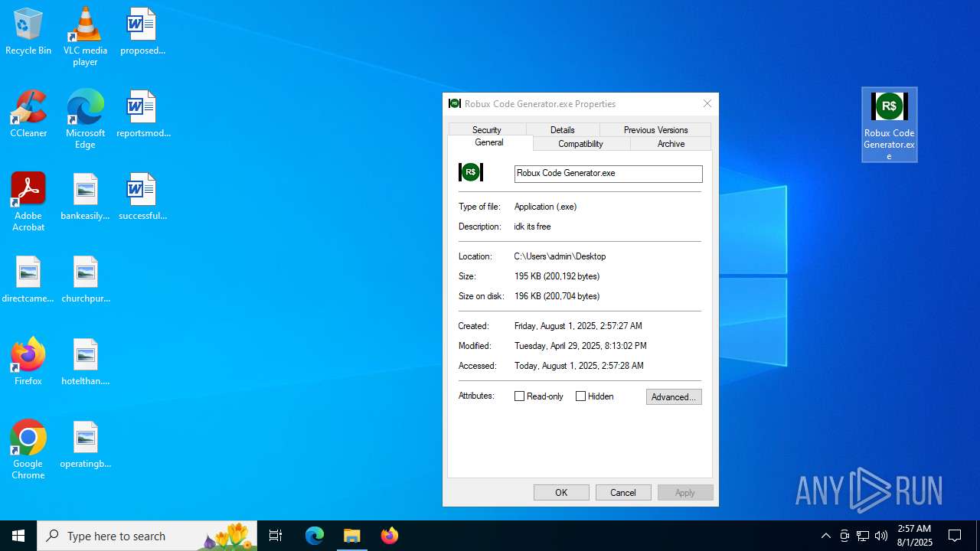The width and height of the screenshot is (980, 551).
Task: Launch VLC media player shortcut
Action: [x=85, y=37]
